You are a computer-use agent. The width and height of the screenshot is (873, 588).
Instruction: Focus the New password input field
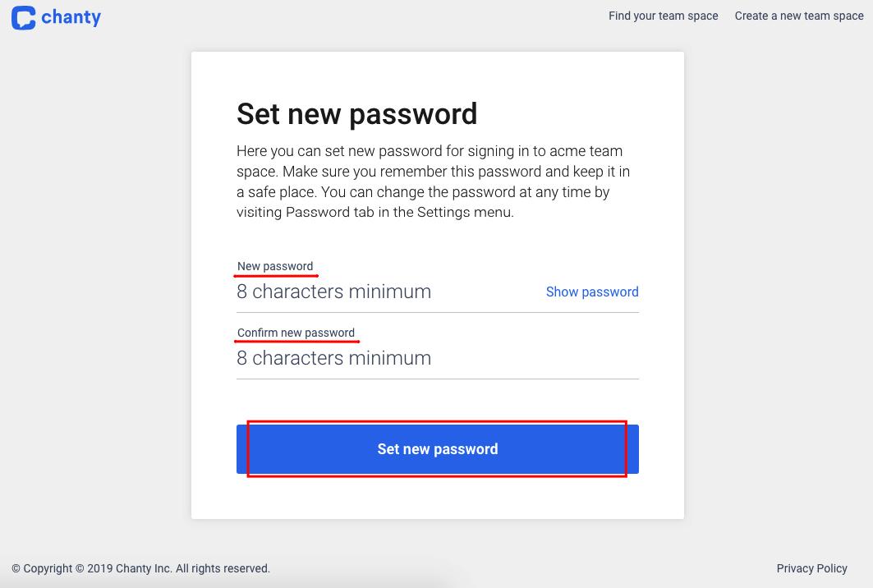(x=390, y=292)
